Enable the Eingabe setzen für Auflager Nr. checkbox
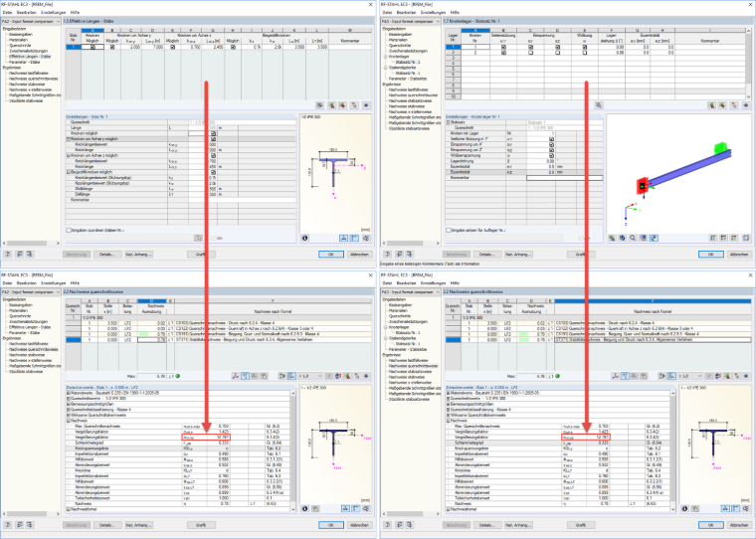Image resolution: width=756 pixels, height=539 pixels. tap(449, 231)
